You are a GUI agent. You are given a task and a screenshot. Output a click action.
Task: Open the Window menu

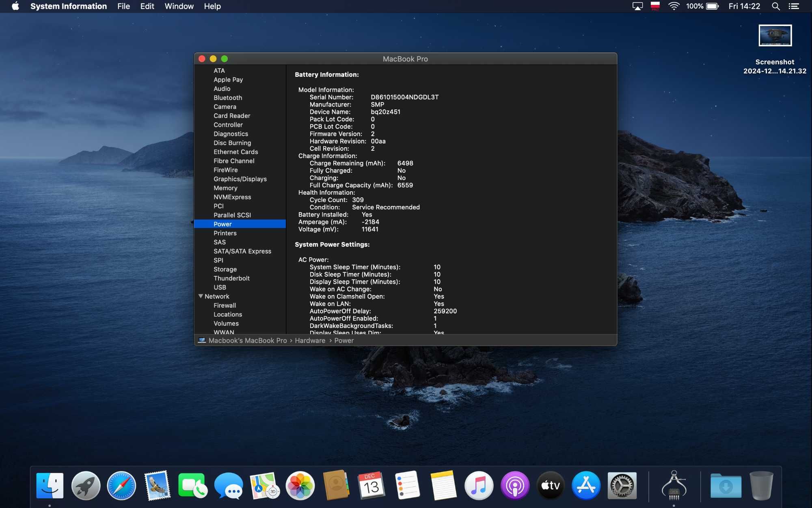coord(179,6)
